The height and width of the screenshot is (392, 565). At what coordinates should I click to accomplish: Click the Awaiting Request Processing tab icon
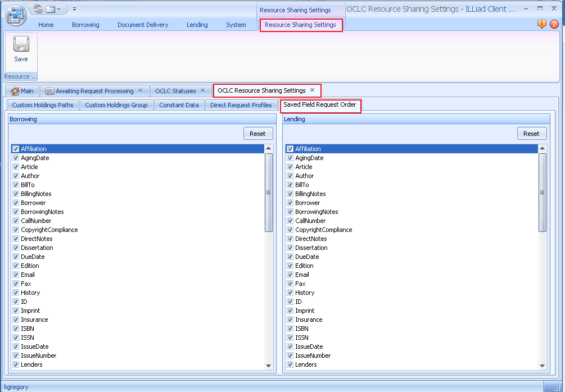click(49, 90)
